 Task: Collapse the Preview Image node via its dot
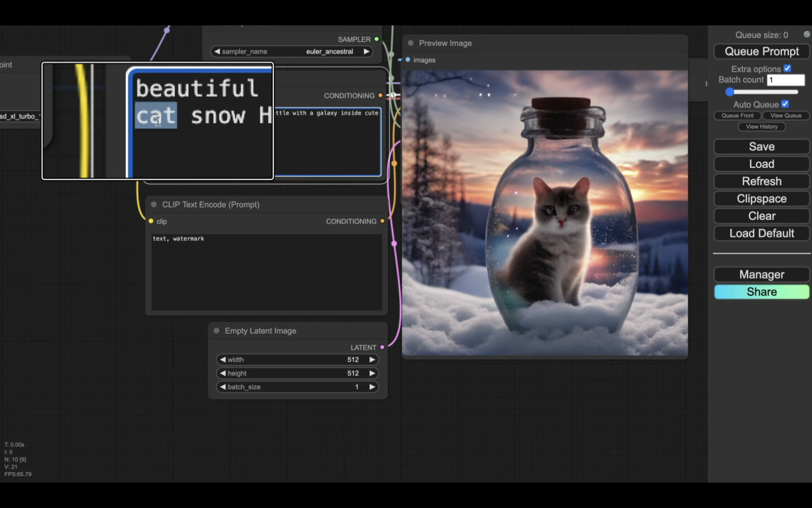point(410,43)
